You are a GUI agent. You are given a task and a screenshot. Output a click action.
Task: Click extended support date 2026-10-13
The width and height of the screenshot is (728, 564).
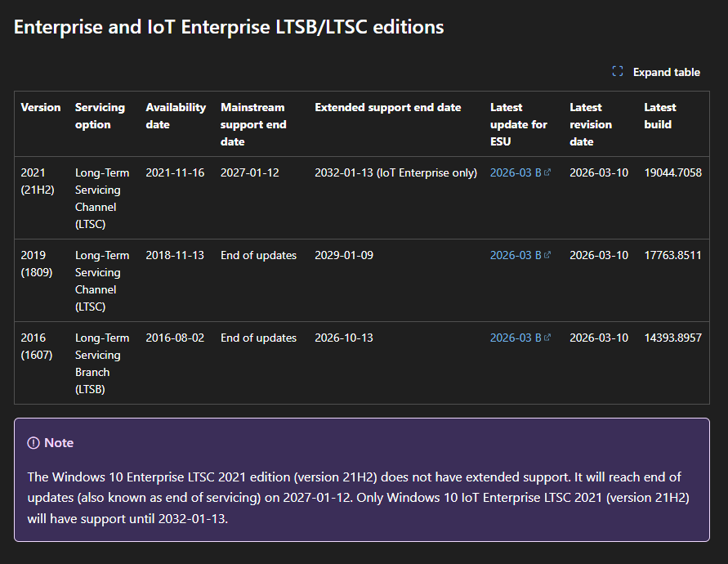tap(344, 338)
